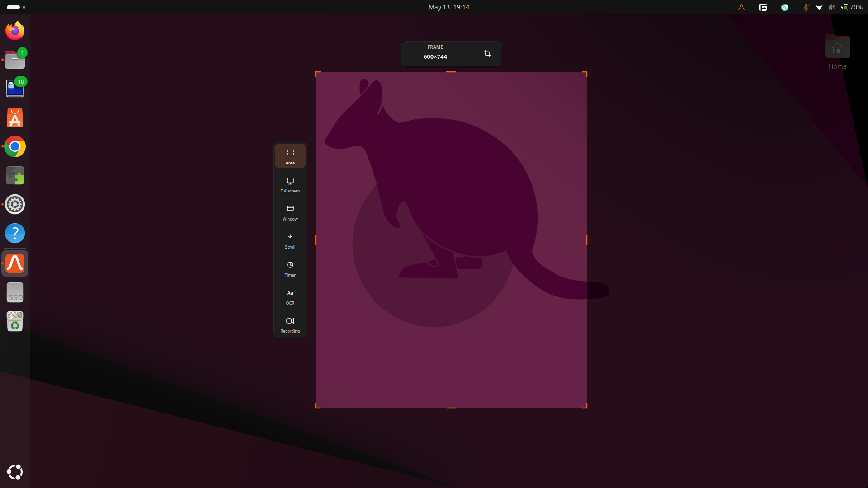This screenshot has width=868, height=488.
Task: Start the Recording mode
Action: point(290,325)
